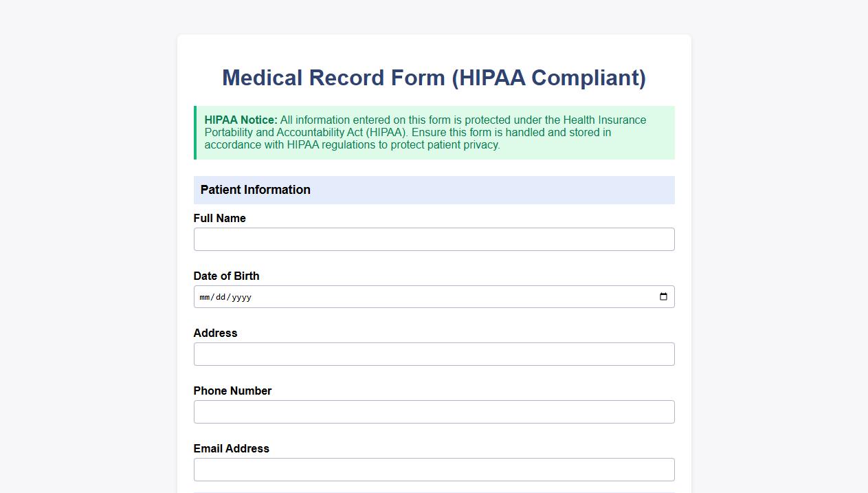Viewport: 868px width, 493px height.
Task: Focus the Phone Number input field
Action: (x=434, y=411)
